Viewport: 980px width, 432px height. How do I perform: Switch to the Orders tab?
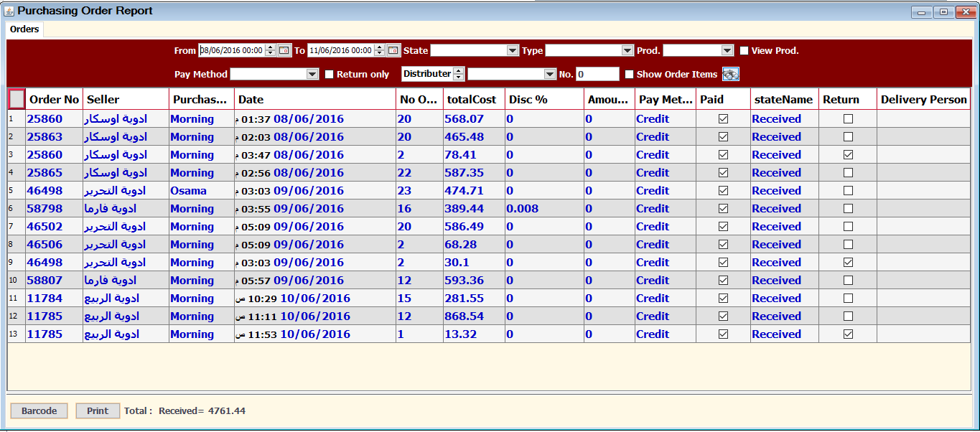pos(24,29)
